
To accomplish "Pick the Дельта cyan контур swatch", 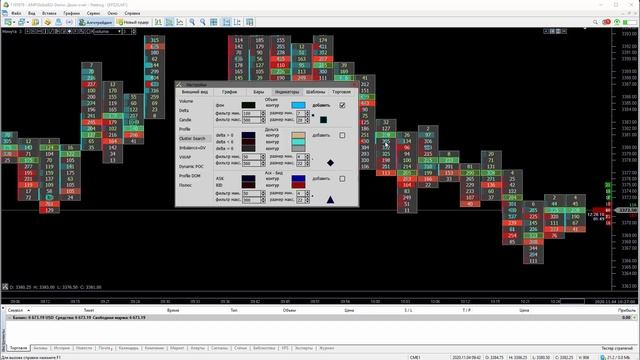I will click(298, 142).
